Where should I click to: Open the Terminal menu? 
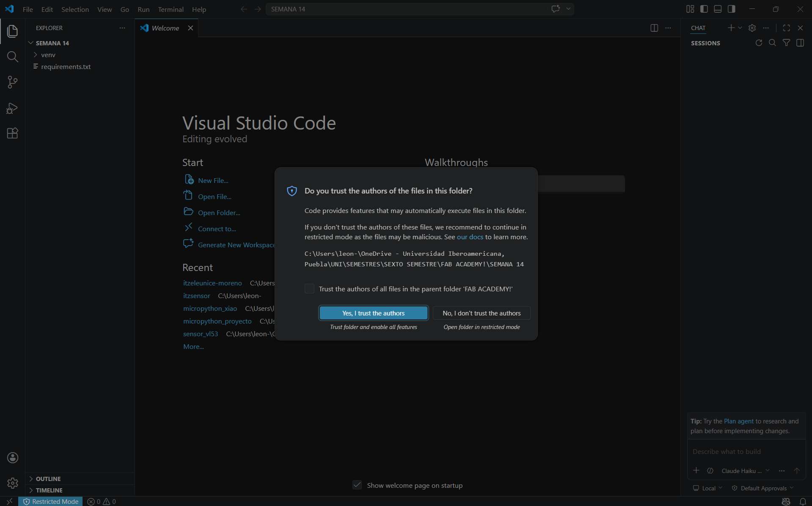[171, 9]
